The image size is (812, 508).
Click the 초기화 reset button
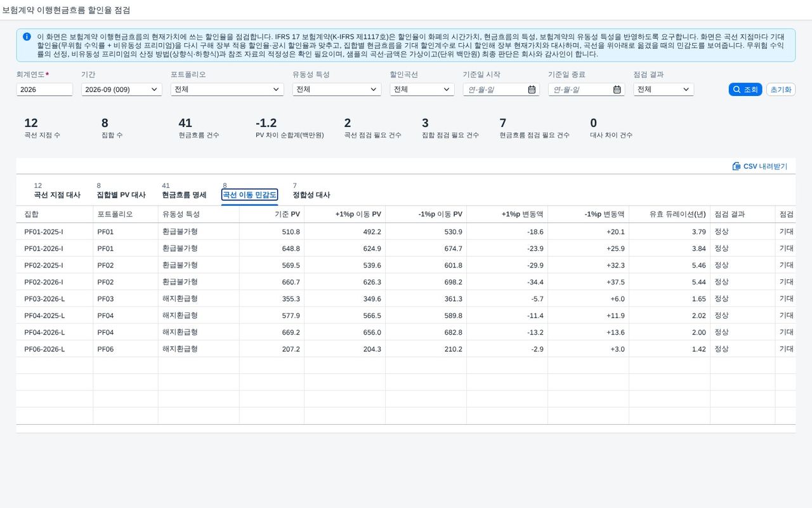(x=781, y=90)
